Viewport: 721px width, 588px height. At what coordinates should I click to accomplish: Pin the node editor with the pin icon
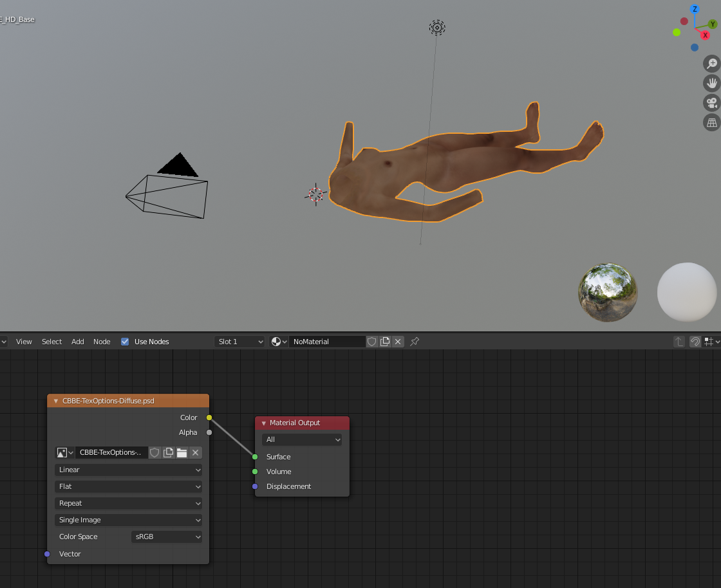[415, 342]
